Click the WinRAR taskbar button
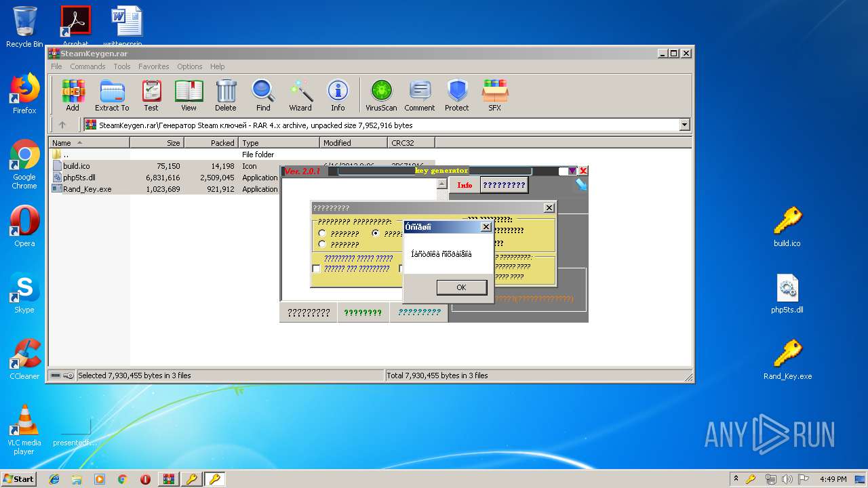This screenshot has width=868, height=488. [x=168, y=479]
